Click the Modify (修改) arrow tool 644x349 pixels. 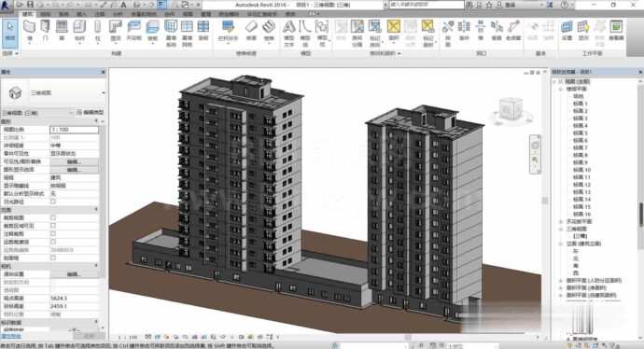click(x=10, y=32)
